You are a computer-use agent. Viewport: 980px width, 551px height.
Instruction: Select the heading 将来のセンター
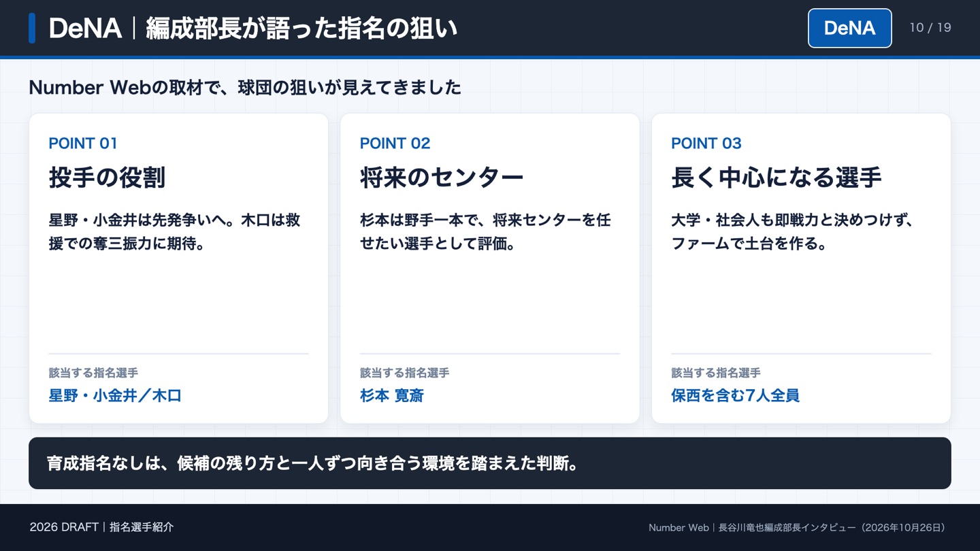point(442,178)
